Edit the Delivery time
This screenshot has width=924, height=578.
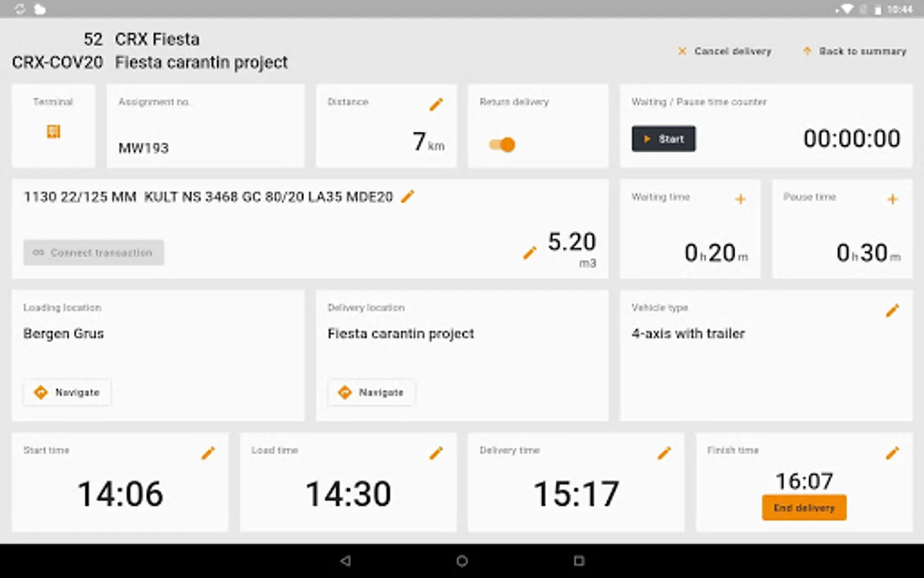point(664,453)
